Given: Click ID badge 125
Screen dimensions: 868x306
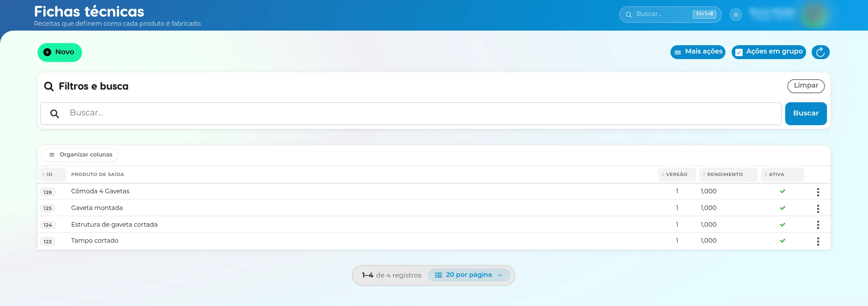Looking at the screenshot, I should [48, 208].
